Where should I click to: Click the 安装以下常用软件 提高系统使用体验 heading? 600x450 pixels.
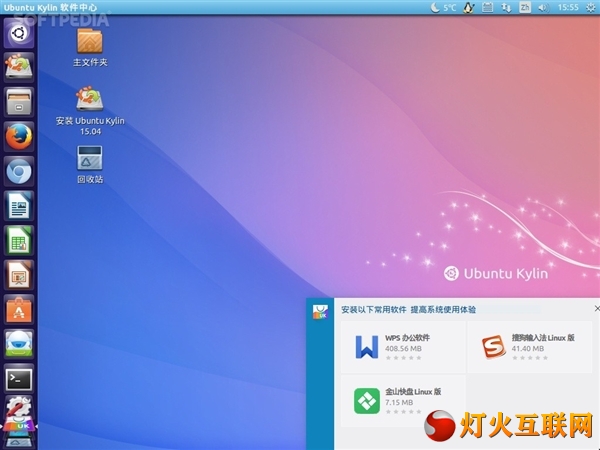(x=408, y=310)
